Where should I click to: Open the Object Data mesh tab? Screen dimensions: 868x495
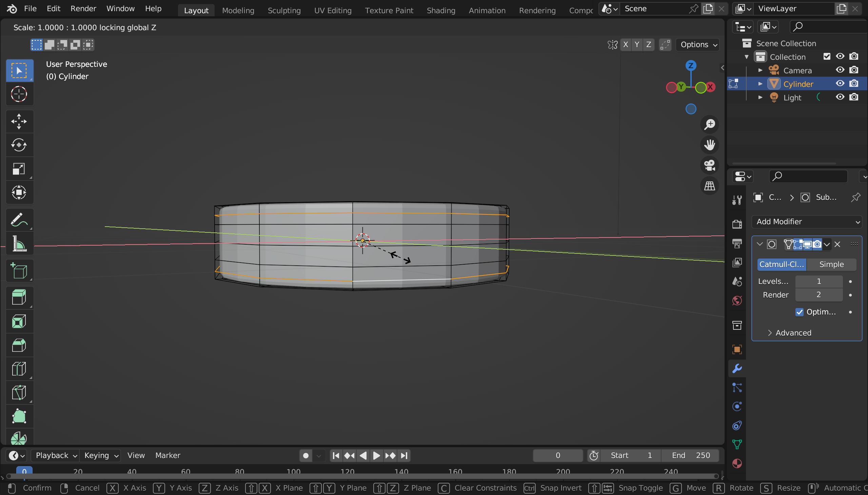(x=737, y=445)
